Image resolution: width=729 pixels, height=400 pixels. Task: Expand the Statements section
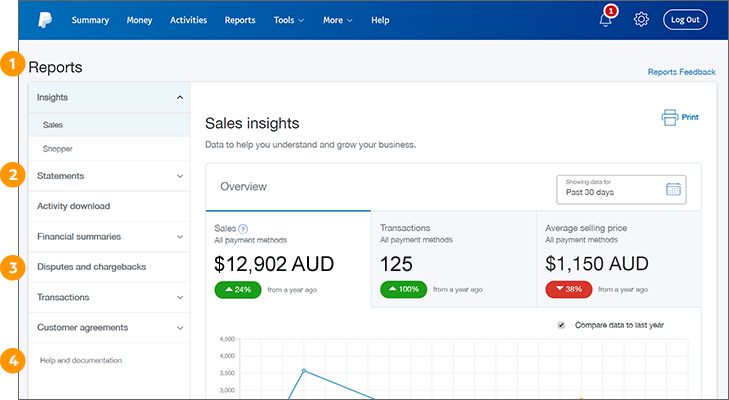[x=179, y=176]
